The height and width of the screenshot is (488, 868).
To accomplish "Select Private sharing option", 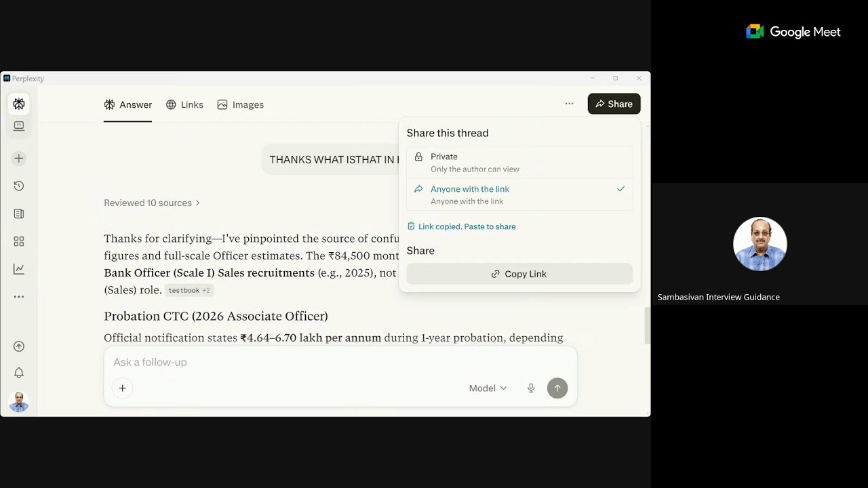I will click(519, 162).
